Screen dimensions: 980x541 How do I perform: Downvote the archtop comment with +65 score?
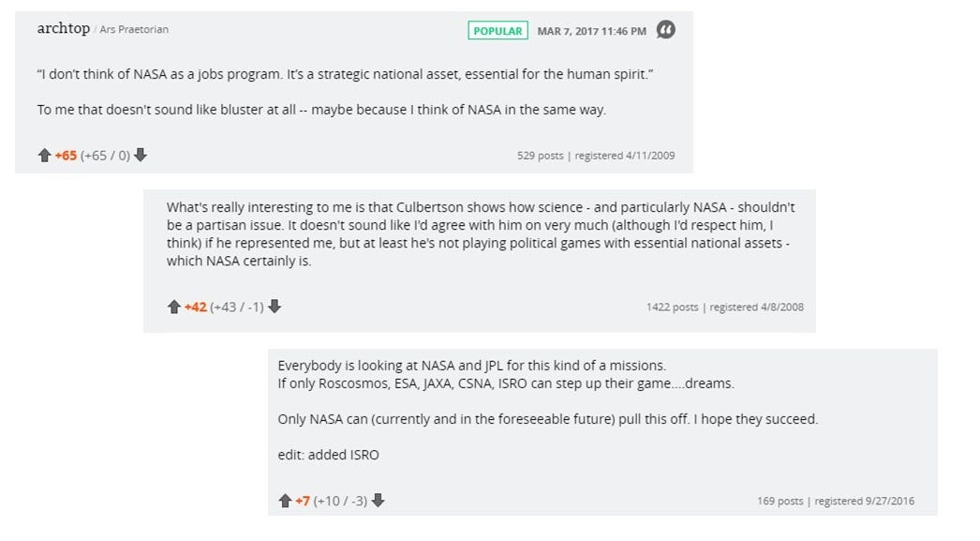point(141,156)
